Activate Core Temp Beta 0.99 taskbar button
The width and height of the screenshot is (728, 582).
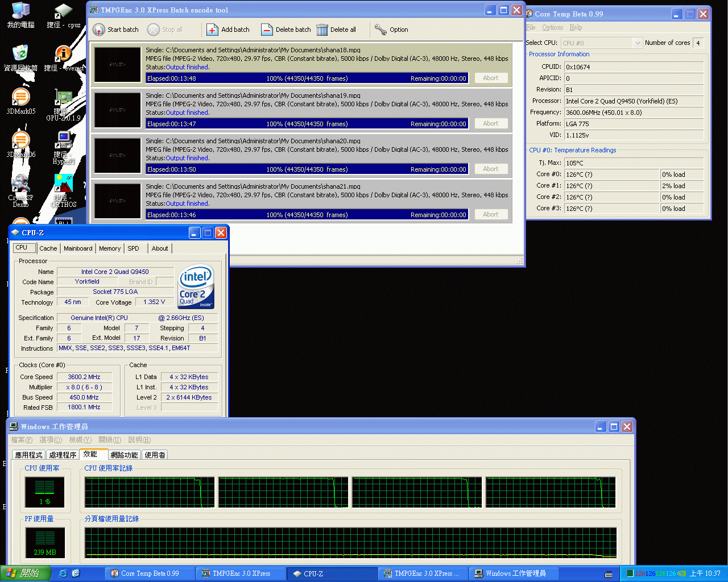coord(150,573)
